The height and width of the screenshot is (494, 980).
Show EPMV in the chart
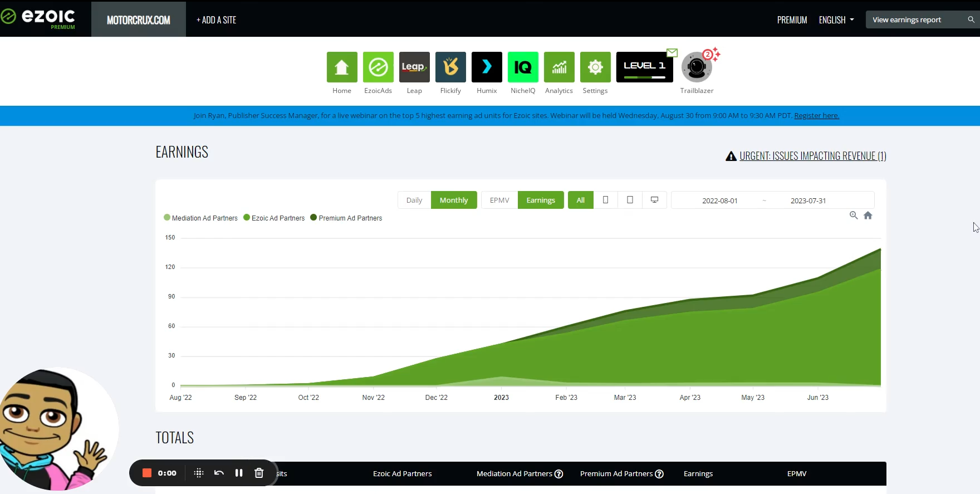[x=499, y=200]
